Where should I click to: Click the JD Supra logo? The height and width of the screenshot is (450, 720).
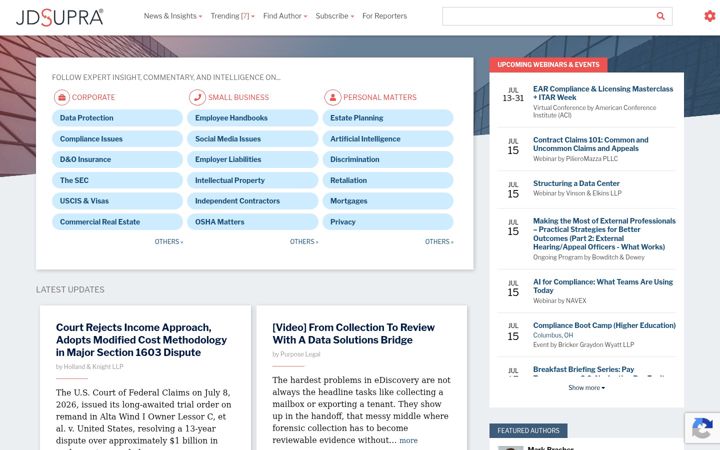pos(59,17)
